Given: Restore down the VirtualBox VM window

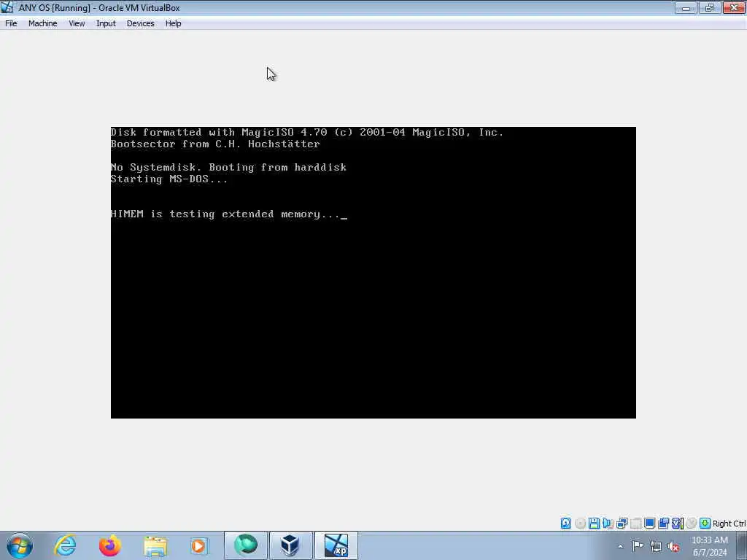Looking at the screenshot, I should [710, 7].
